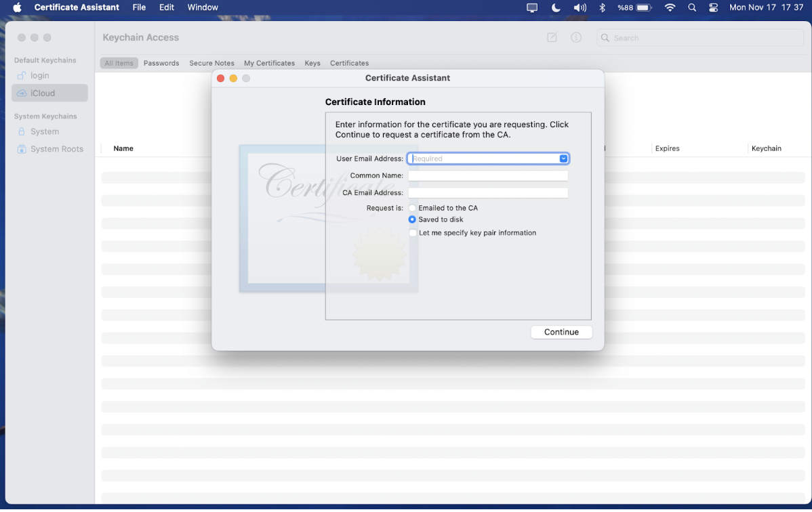Select the System keychain in sidebar
Image resolution: width=812 pixels, height=512 pixels.
[x=49, y=131]
